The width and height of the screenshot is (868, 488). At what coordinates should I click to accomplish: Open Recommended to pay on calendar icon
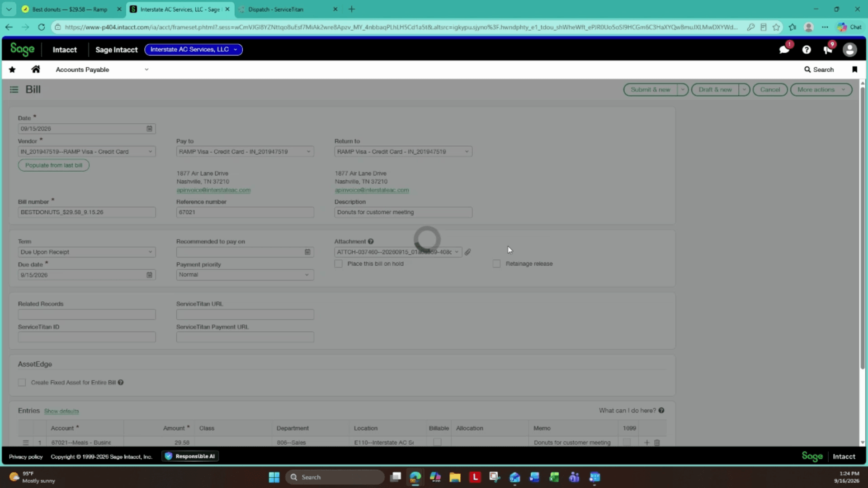tap(307, 252)
